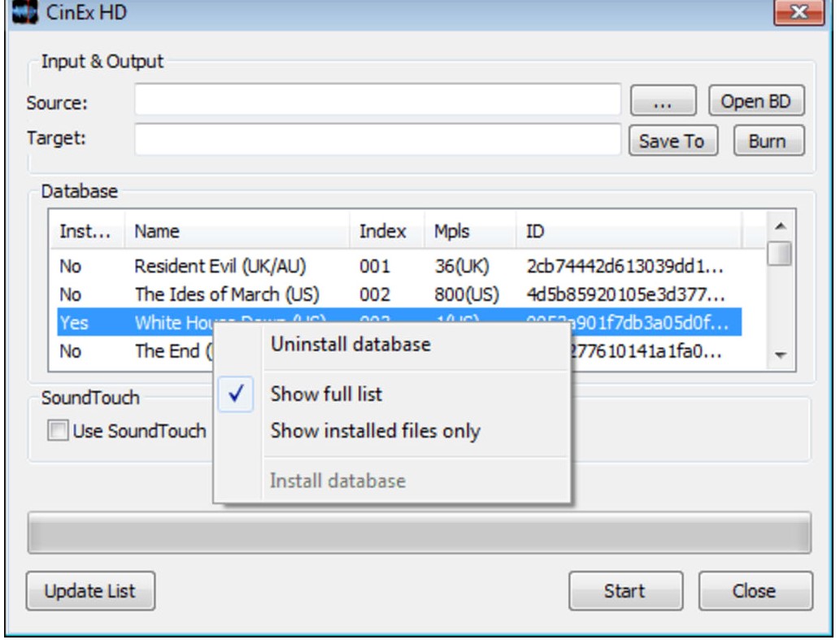Enable the Use SoundTouch checkbox
Screen dimensions: 840x644
(x=58, y=430)
